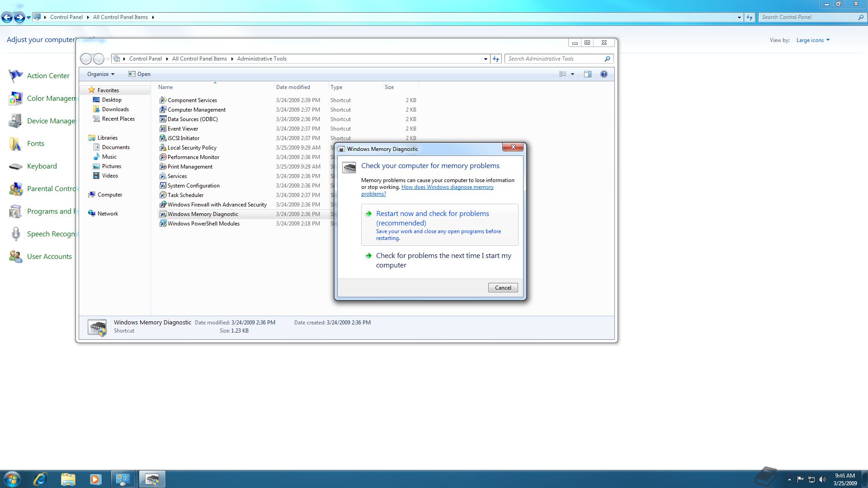
Task: Click the Search Administrative Tools field
Action: coord(555,59)
